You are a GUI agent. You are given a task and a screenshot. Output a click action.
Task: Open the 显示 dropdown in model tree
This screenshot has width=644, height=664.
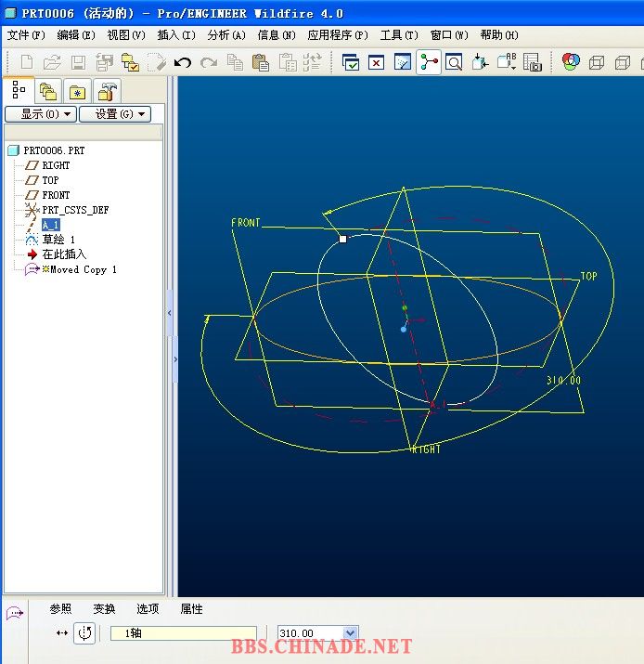pyautogui.click(x=39, y=114)
